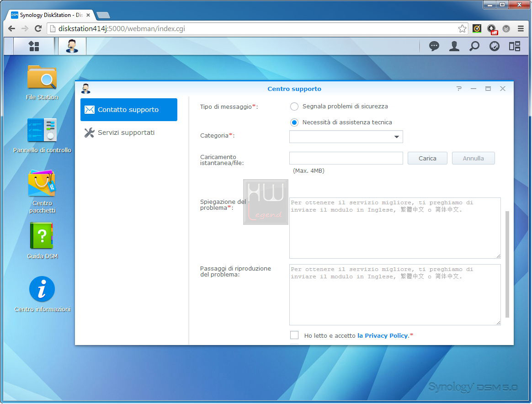Close the Synology DiskStation browser tab
The image size is (532, 404).
tap(88, 15)
